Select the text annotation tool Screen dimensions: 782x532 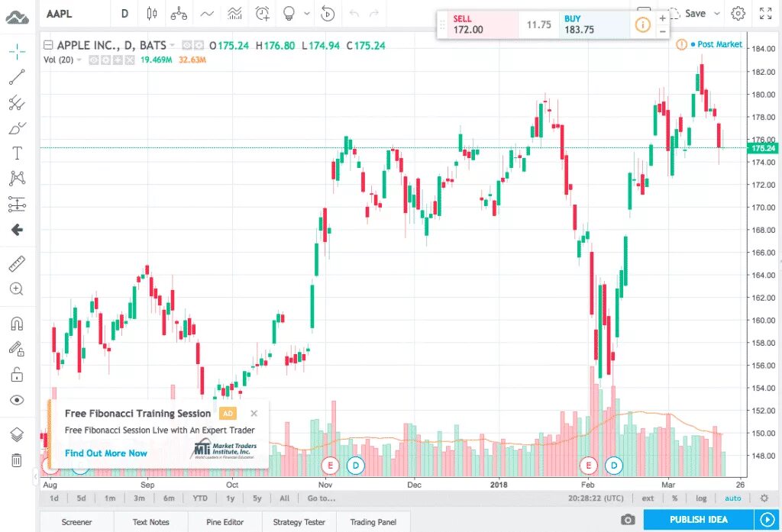(17, 153)
